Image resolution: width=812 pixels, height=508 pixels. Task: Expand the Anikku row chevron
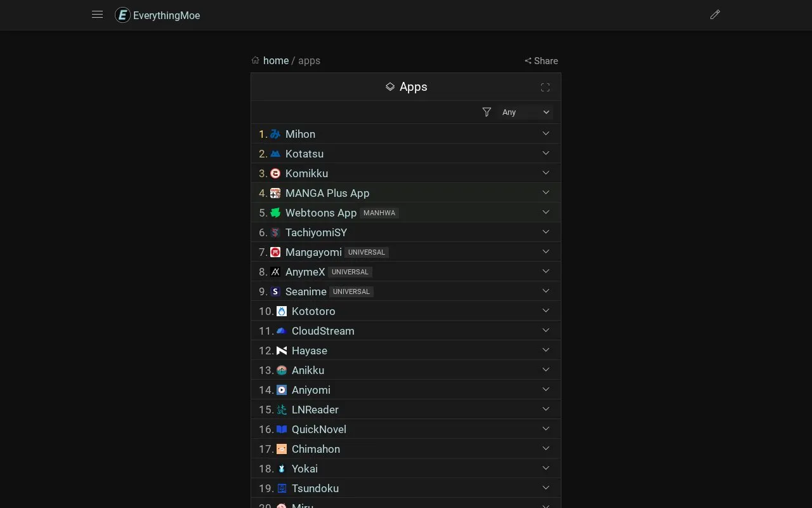pos(546,370)
